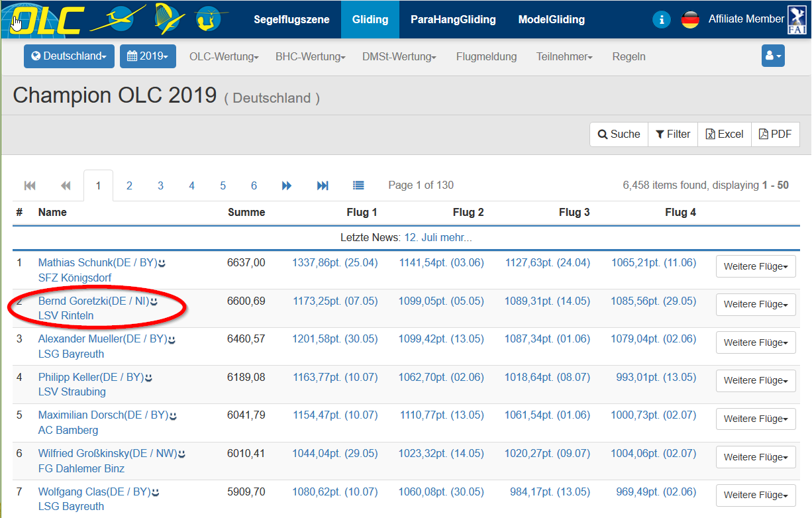Go to results page 5

pyautogui.click(x=223, y=185)
